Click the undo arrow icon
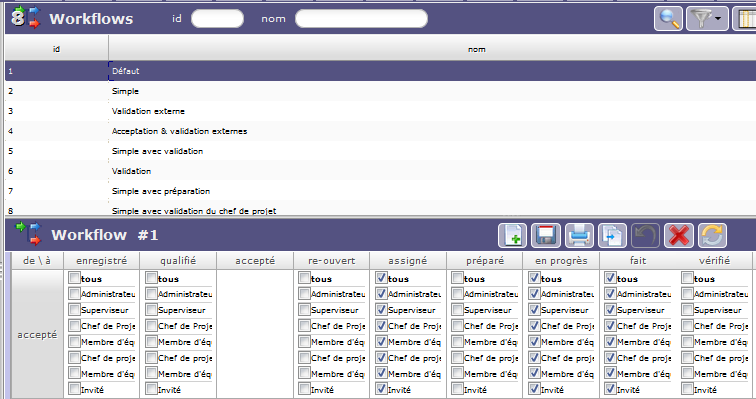 (646, 236)
